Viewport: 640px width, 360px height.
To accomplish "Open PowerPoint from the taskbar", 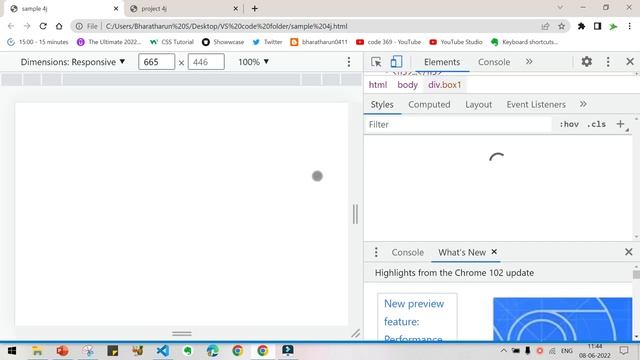I will point(62,351).
